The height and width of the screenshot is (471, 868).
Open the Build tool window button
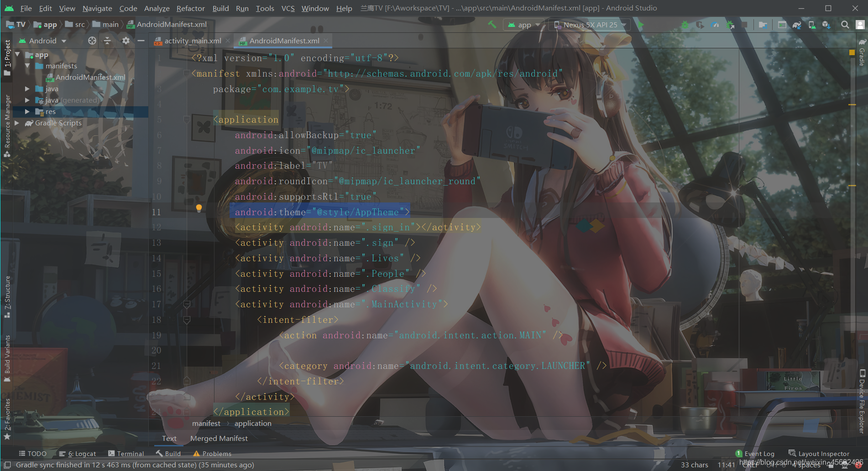click(168, 454)
